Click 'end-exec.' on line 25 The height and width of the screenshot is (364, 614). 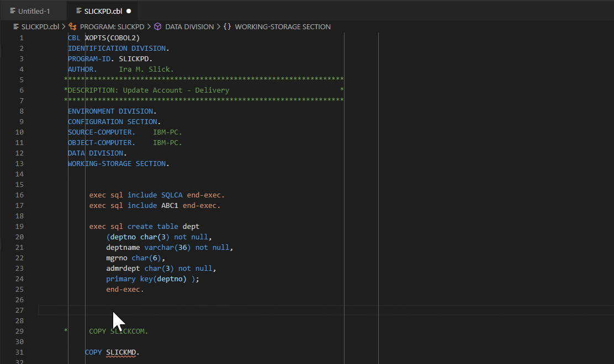point(125,290)
